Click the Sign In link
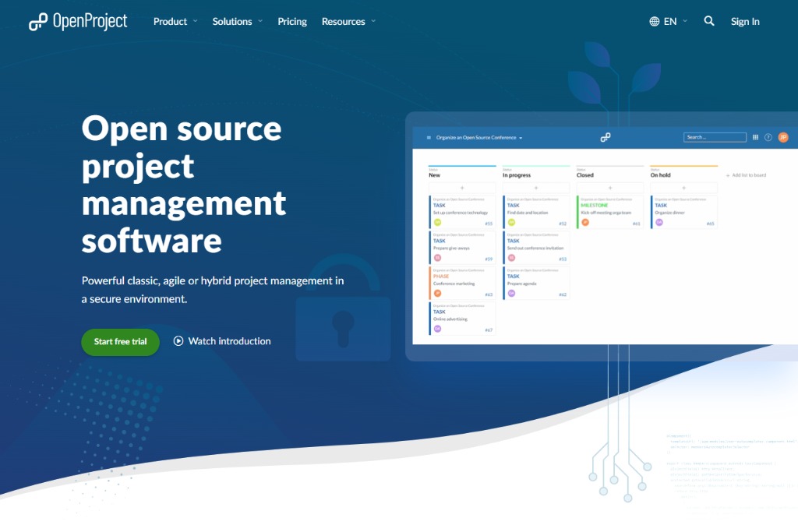798x532 pixels. click(x=745, y=21)
